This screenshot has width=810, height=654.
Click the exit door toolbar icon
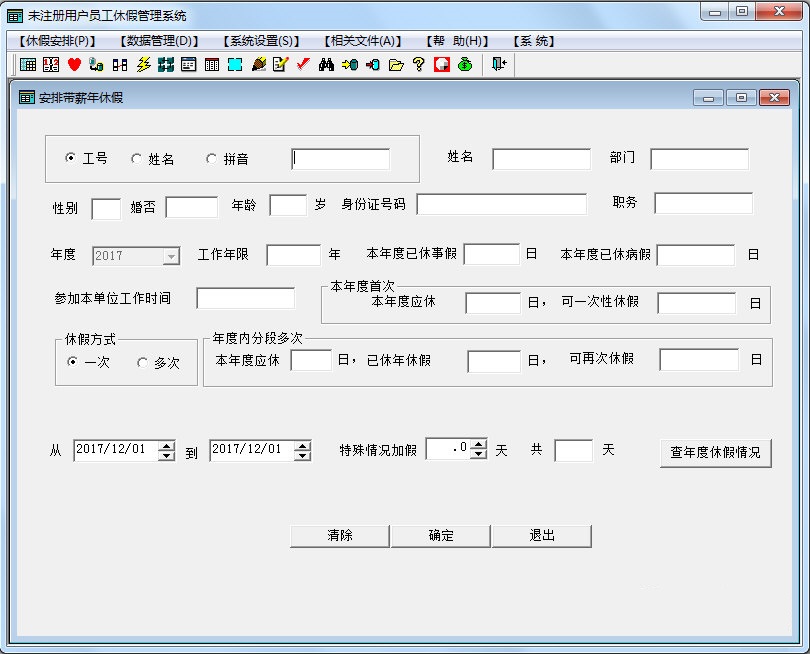499,65
